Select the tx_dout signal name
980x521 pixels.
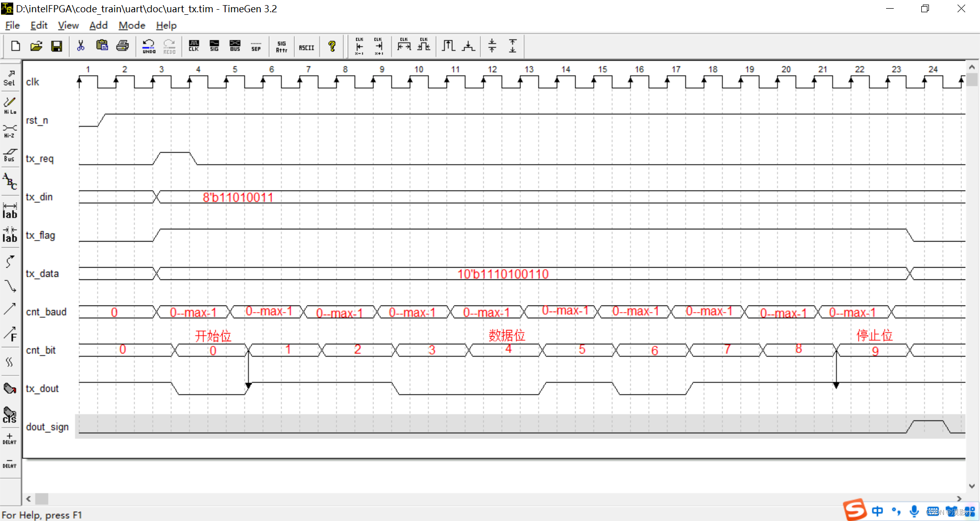[42, 388]
